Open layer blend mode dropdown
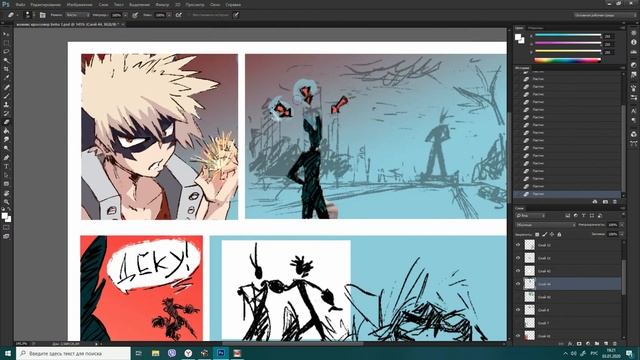Viewport: 640px width, 360px height. tap(545, 225)
